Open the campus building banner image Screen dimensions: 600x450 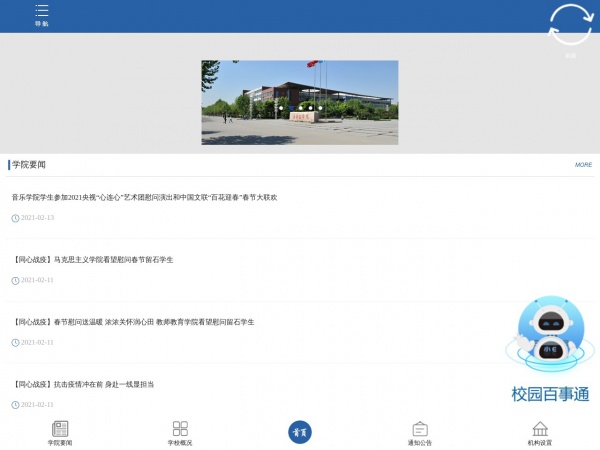pyautogui.click(x=300, y=90)
